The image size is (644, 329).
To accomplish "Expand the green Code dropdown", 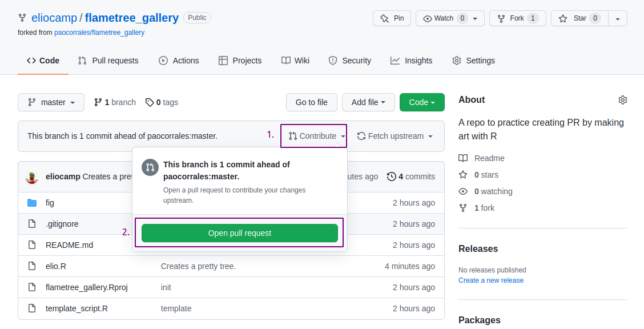I will 422,102.
